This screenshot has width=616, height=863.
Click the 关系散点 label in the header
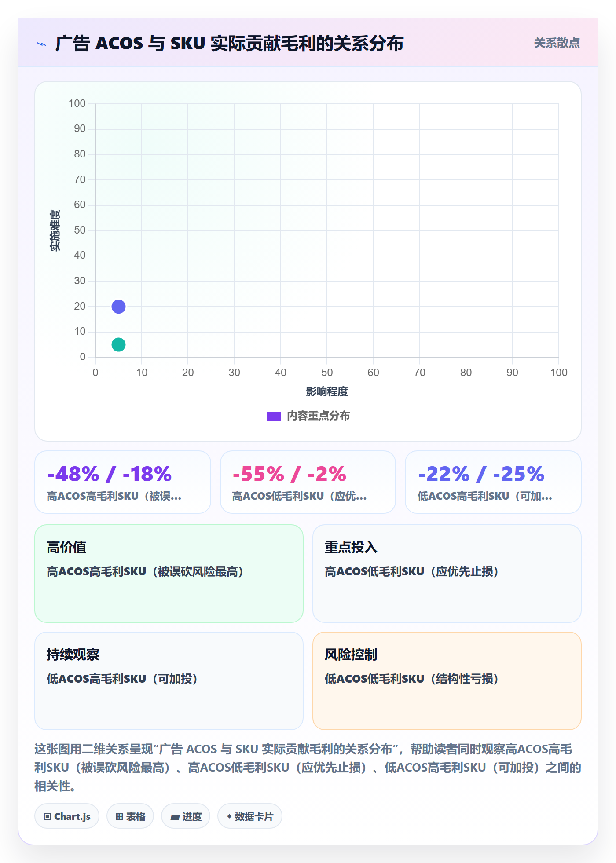557,43
